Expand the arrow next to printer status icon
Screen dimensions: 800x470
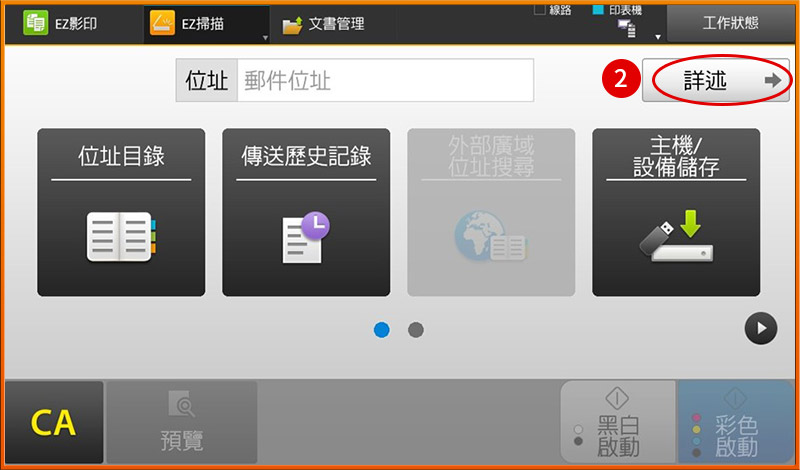click(x=657, y=37)
